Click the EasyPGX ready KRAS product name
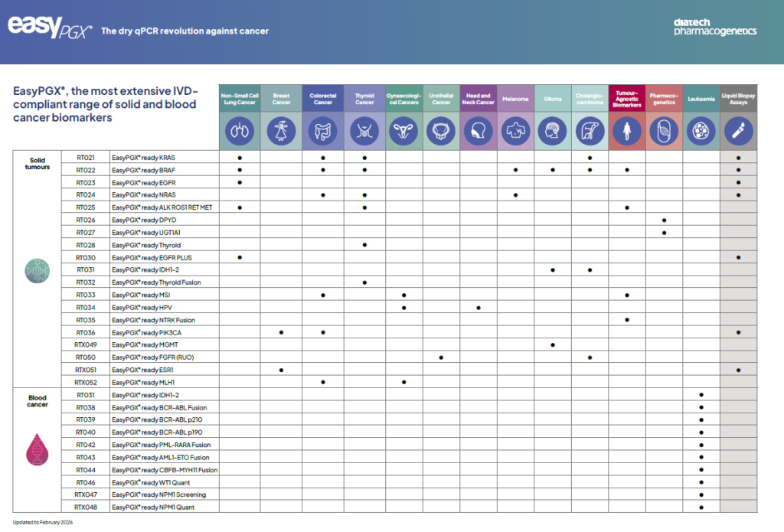The image size is (784, 532). tap(143, 158)
